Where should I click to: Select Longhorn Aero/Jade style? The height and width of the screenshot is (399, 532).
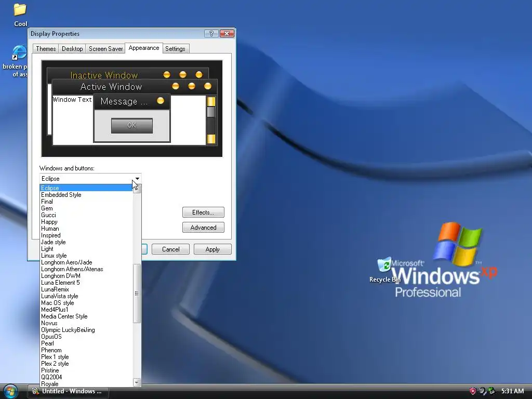(86, 262)
